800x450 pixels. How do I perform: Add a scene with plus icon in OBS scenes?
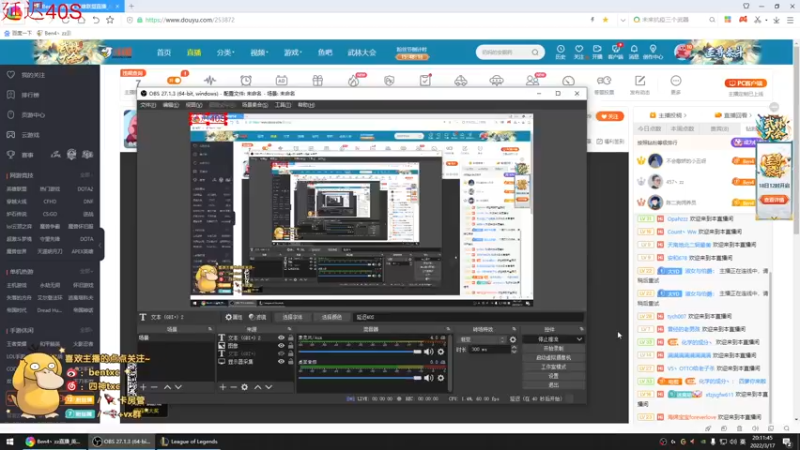click(143, 387)
